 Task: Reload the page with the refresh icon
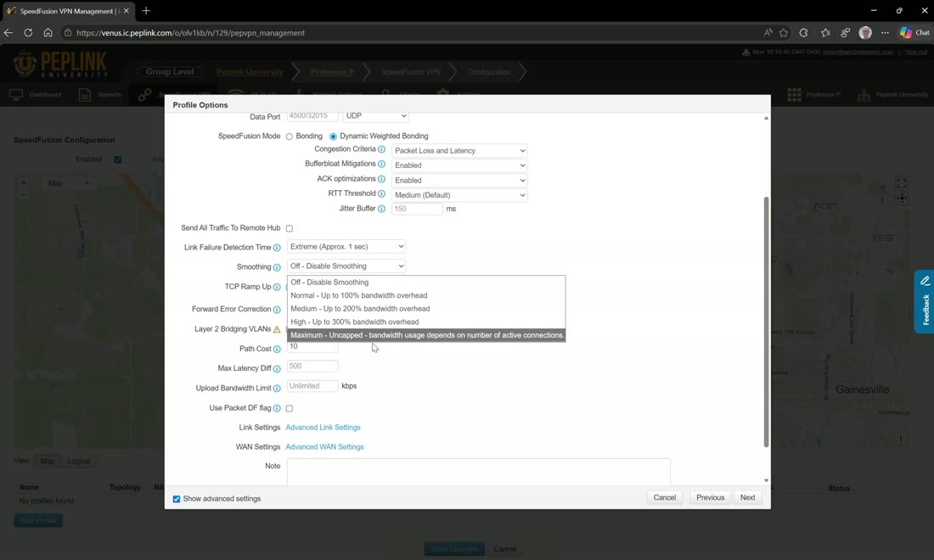[x=28, y=33]
